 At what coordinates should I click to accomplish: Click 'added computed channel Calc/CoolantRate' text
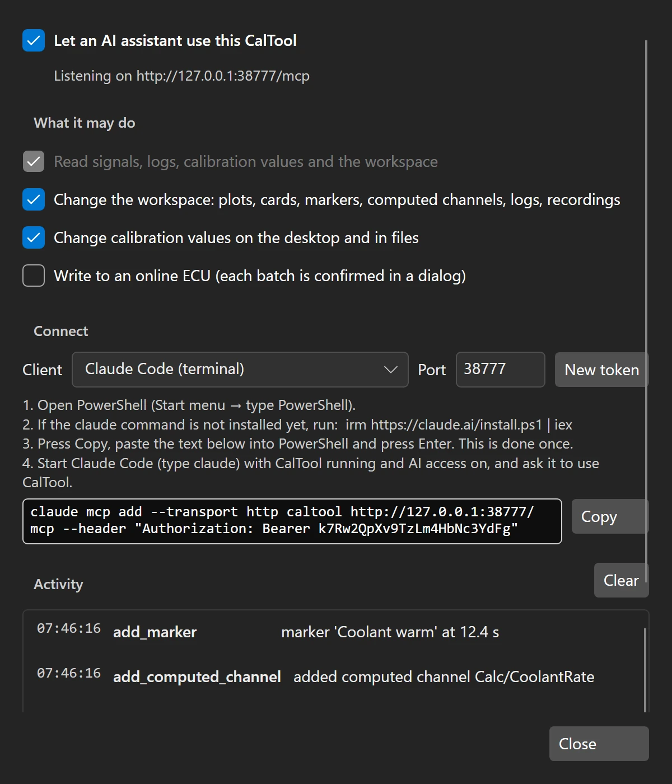444,676
